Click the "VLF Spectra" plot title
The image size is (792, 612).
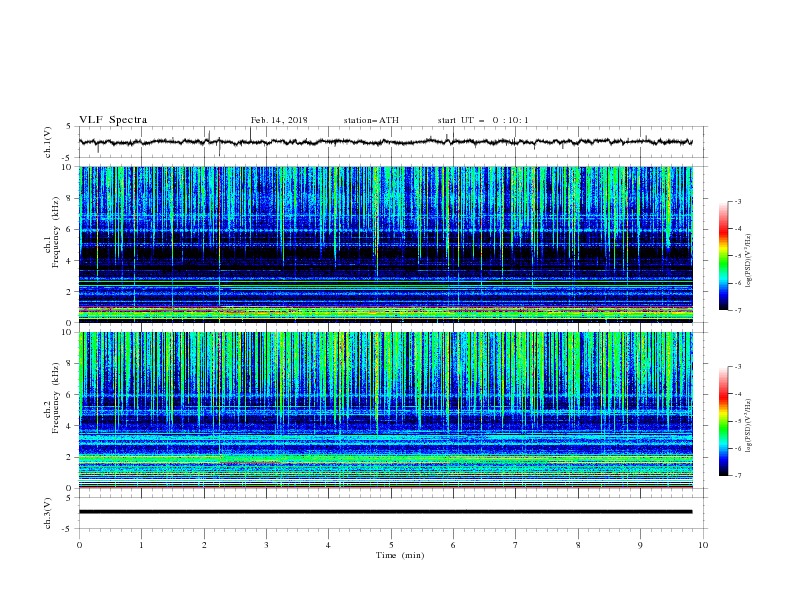[113, 120]
